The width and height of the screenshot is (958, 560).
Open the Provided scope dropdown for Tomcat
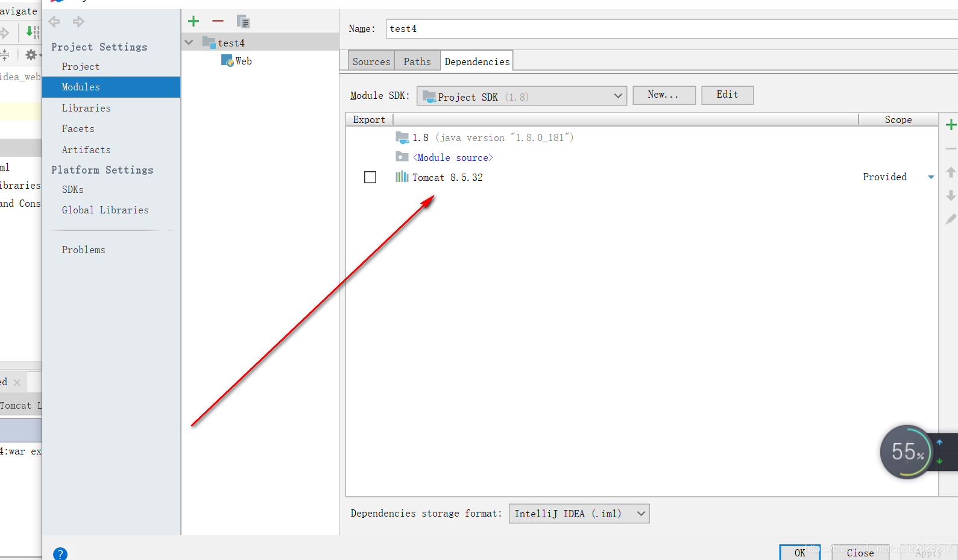pos(931,177)
